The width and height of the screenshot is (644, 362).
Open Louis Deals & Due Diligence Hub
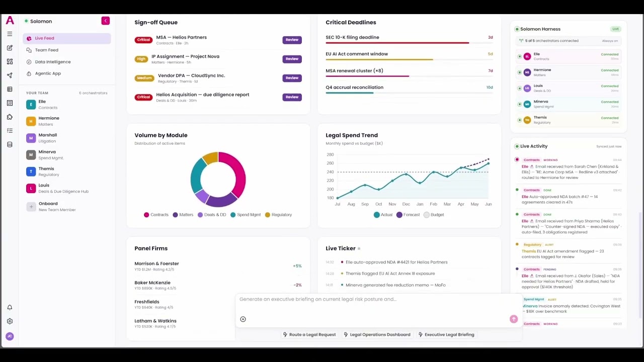tap(66, 188)
